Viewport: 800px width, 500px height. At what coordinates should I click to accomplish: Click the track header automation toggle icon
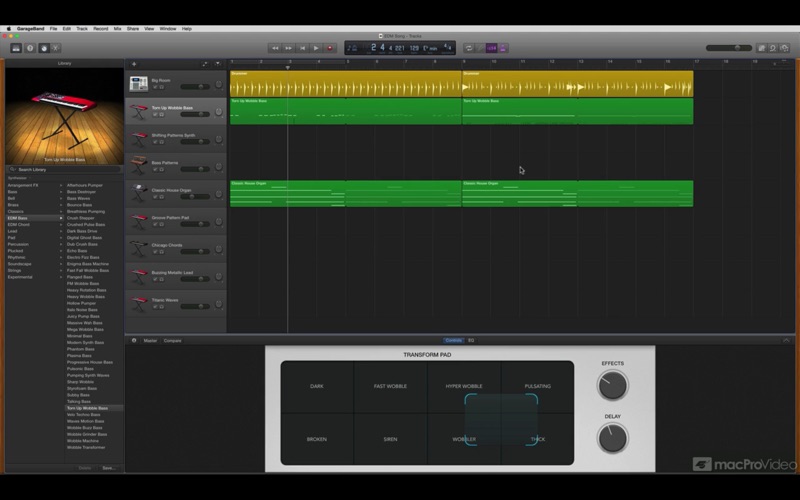click(205, 64)
